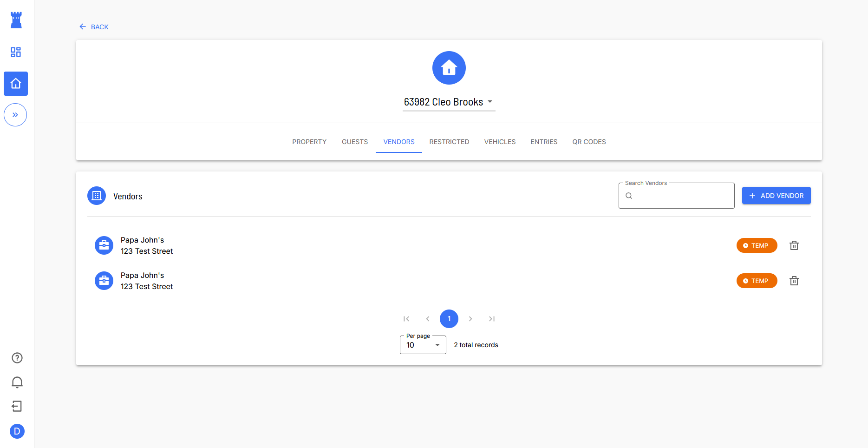Click the Add Vendor button
Image resolution: width=868 pixels, height=448 pixels.
776,196
